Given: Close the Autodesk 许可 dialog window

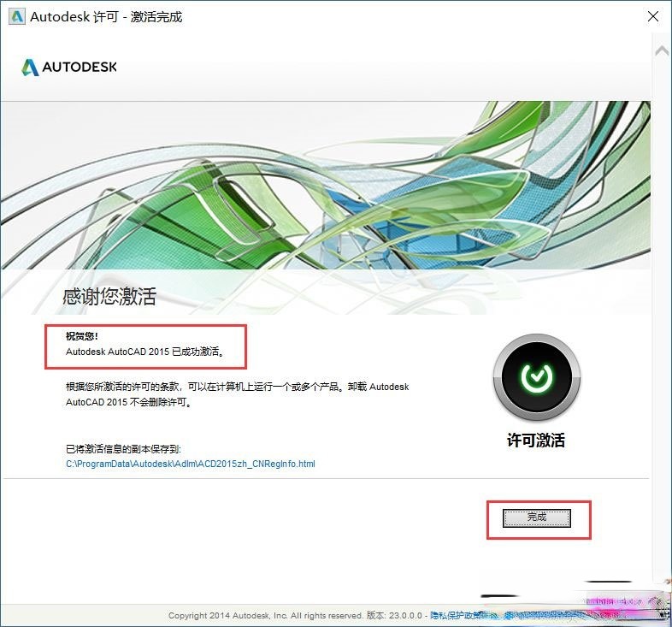Looking at the screenshot, I should [652, 16].
